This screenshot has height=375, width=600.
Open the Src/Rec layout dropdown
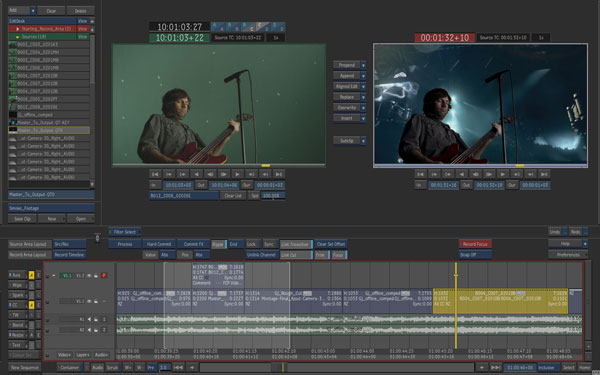click(x=70, y=244)
